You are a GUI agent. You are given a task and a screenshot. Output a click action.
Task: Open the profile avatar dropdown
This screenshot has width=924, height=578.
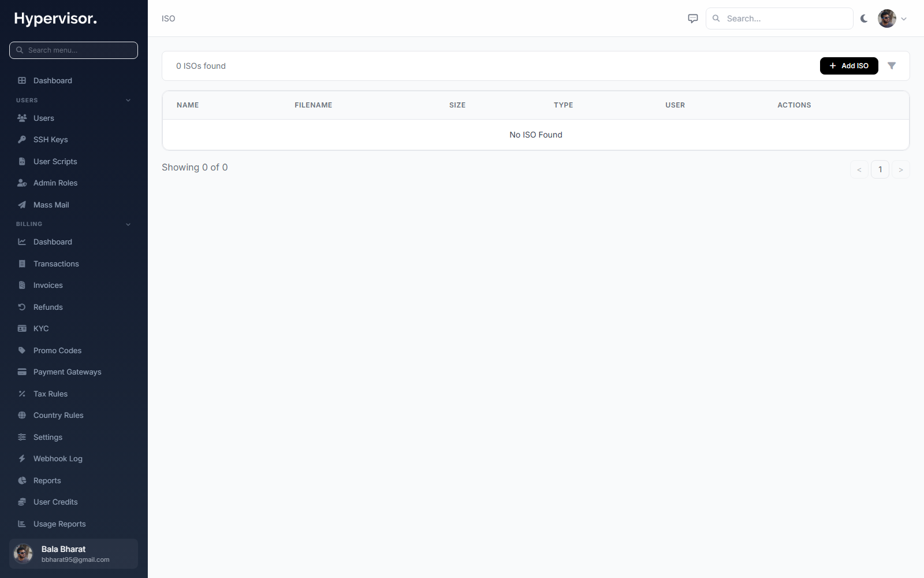pyautogui.click(x=892, y=18)
